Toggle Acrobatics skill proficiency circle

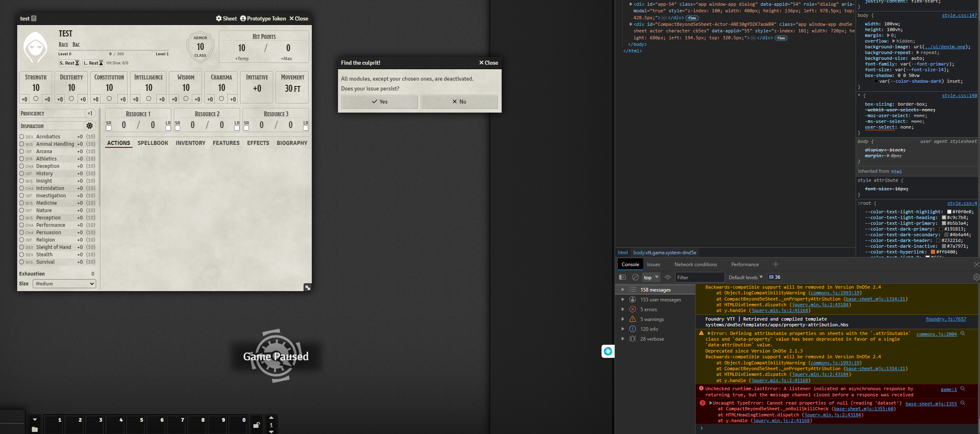pos(21,136)
